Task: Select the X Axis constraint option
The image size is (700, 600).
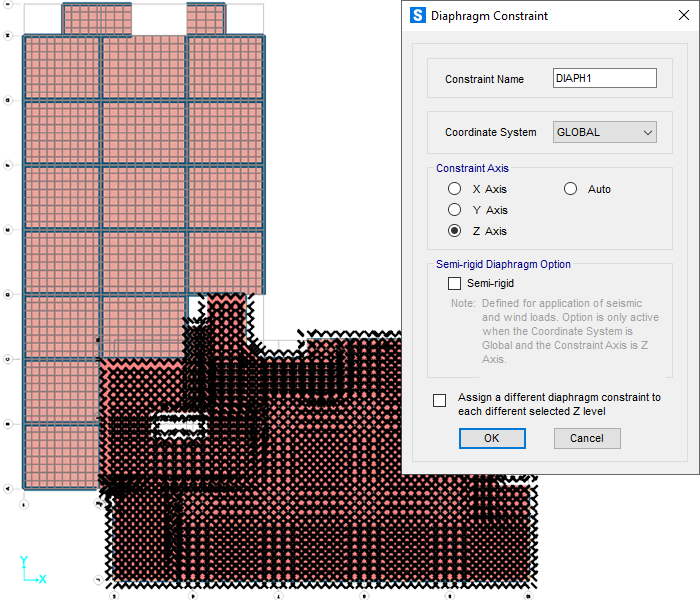Action: pos(454,189)
